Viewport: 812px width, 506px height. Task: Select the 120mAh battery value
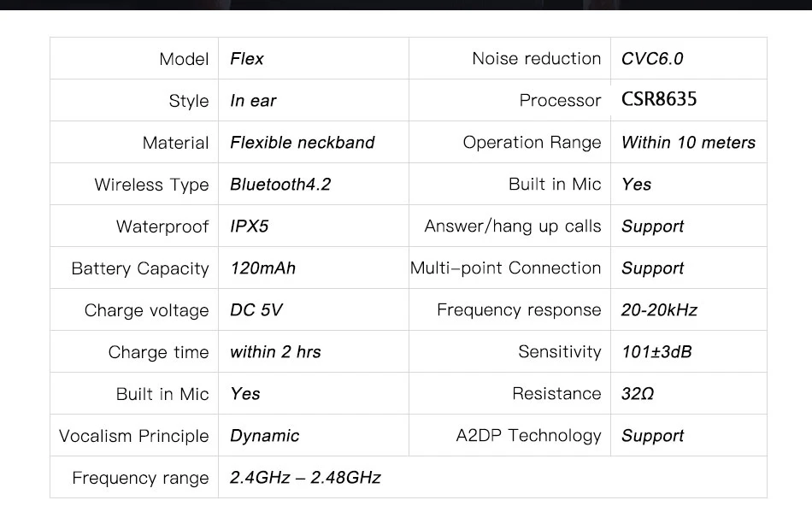coord(262,268)
